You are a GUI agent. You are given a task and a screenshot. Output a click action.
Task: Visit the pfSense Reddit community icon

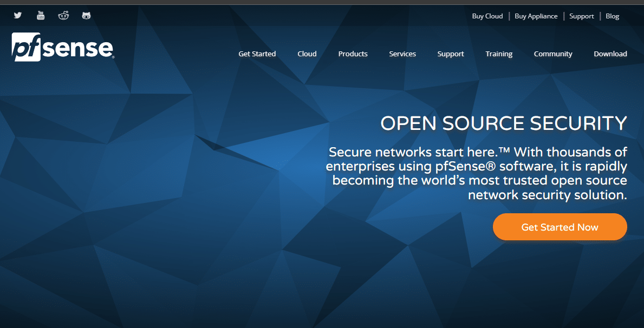(x=63, y=16)
